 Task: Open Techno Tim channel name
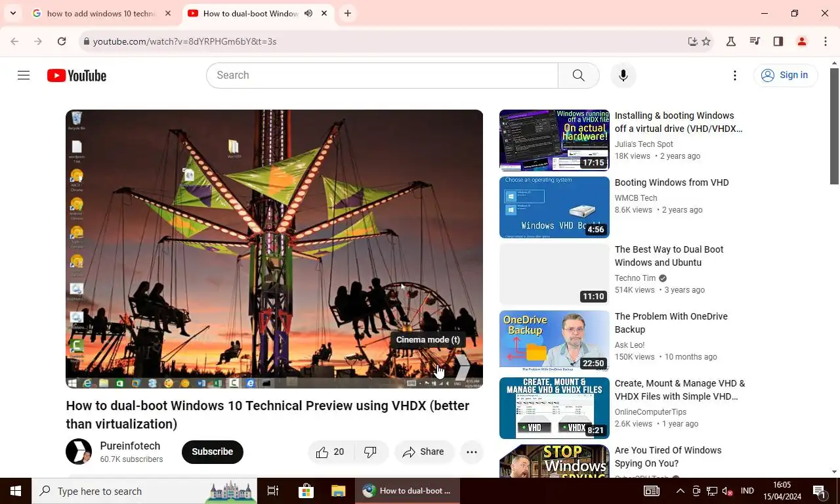click(635, 278)
